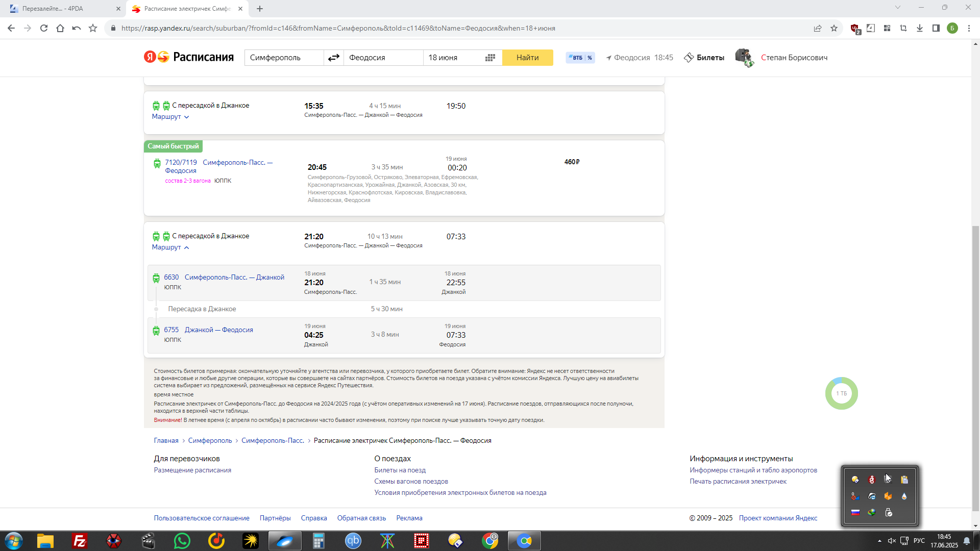Open train 7120/7119 link
The image size is (980, 551).
click(181, 162)
